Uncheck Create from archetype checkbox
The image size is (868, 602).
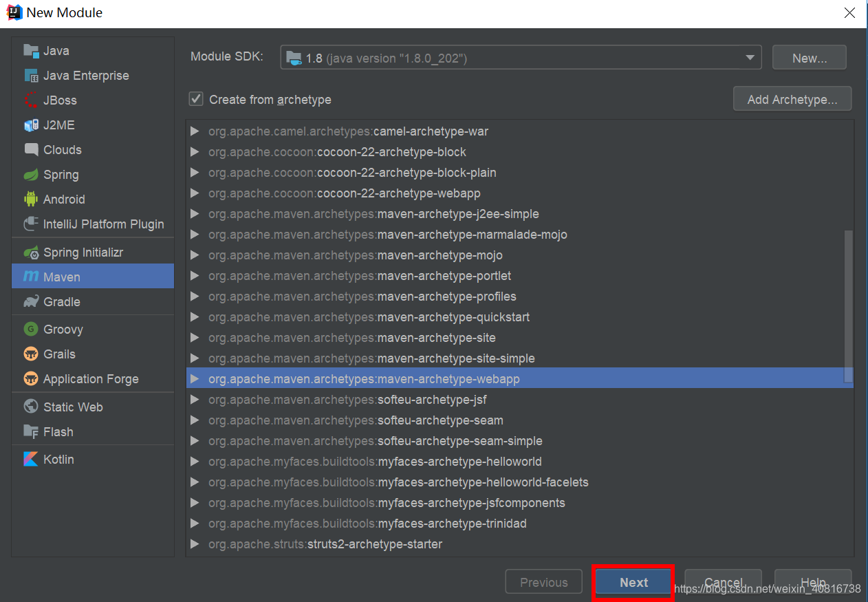pos(196,99)
